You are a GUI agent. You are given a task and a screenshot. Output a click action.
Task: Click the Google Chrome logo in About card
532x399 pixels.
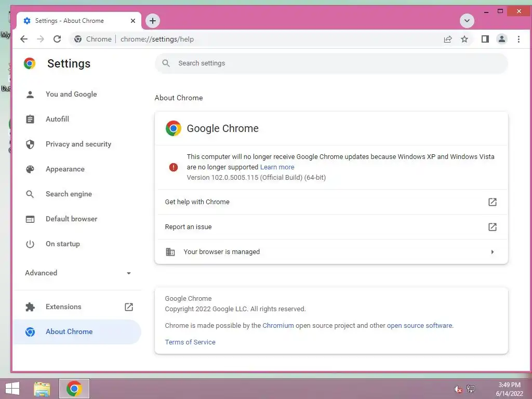point(174,129)
